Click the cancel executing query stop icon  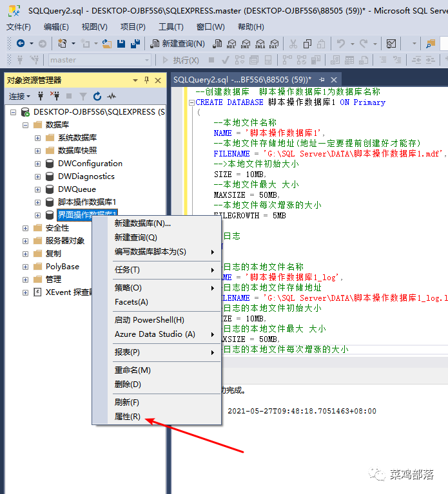point(211,59)
